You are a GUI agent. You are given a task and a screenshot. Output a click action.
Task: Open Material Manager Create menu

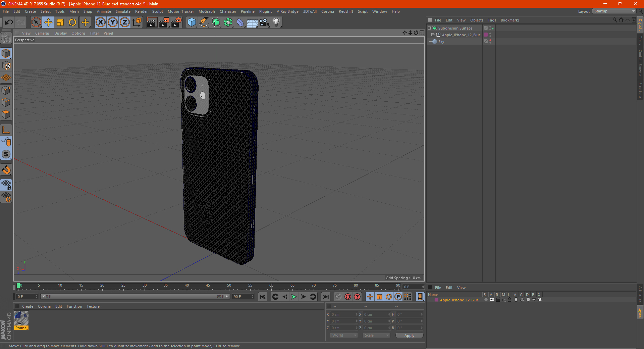(28, 306)
